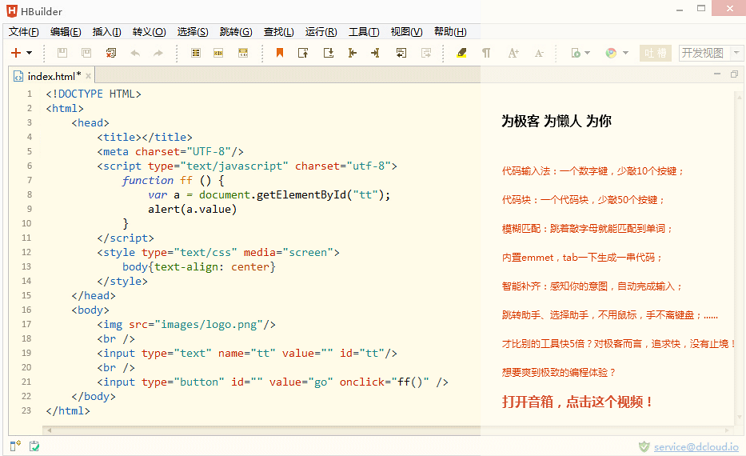The width and height of the screenshot is (746, 456).
Task: Click the Save All icon
Action: 86,53
